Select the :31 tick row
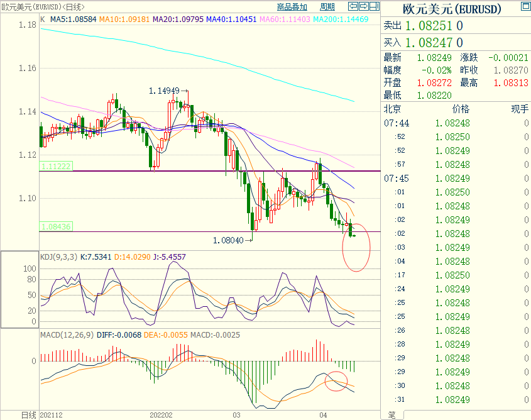531x420 pixels. coord(456,400)
